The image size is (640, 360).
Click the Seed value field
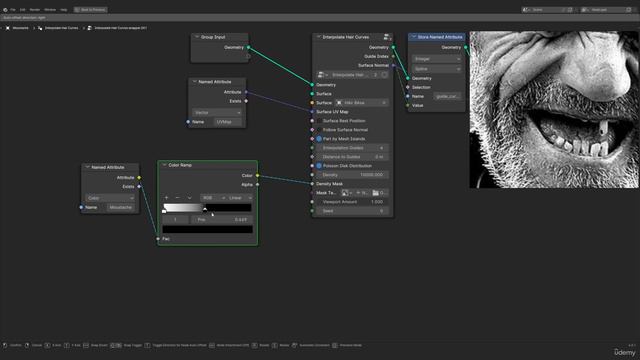pyautogui.click(x=352, y=211)
